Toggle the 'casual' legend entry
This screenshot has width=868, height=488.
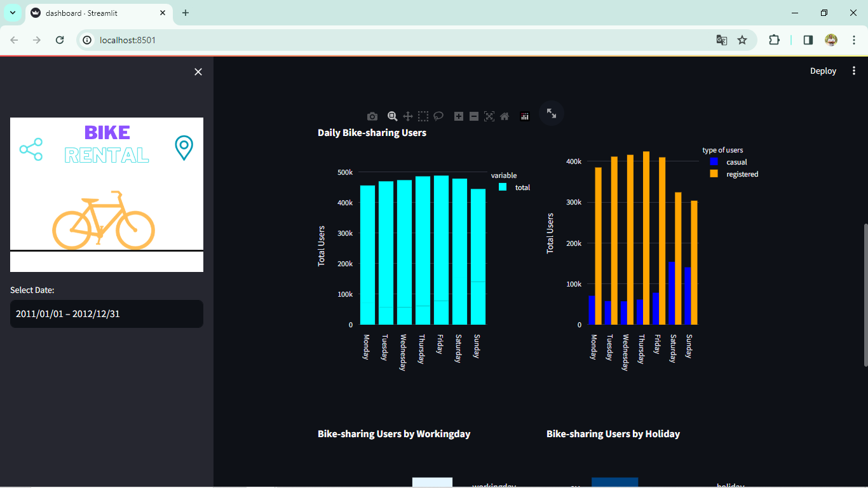(729, 162)
